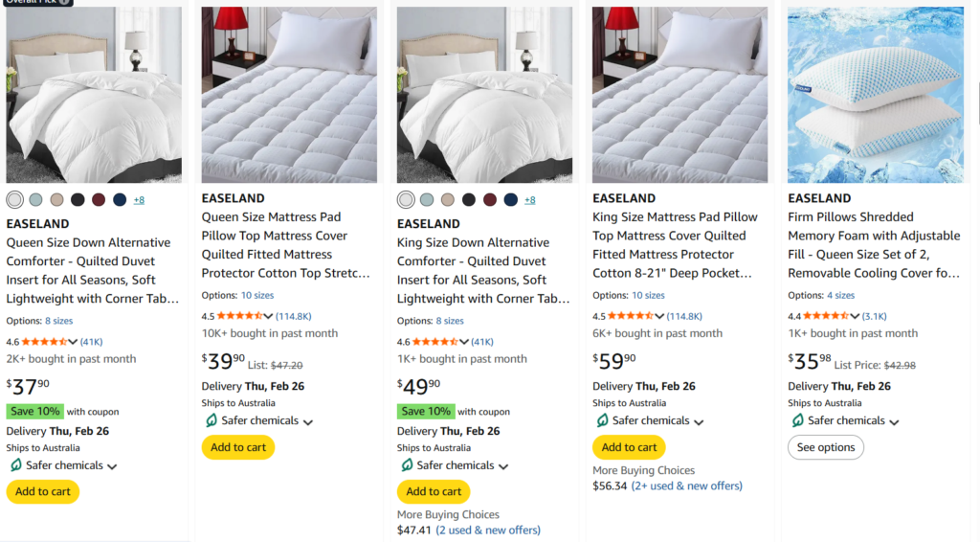Pick the navy blue swatch on Queen comforter

click(x=120, y=199)
